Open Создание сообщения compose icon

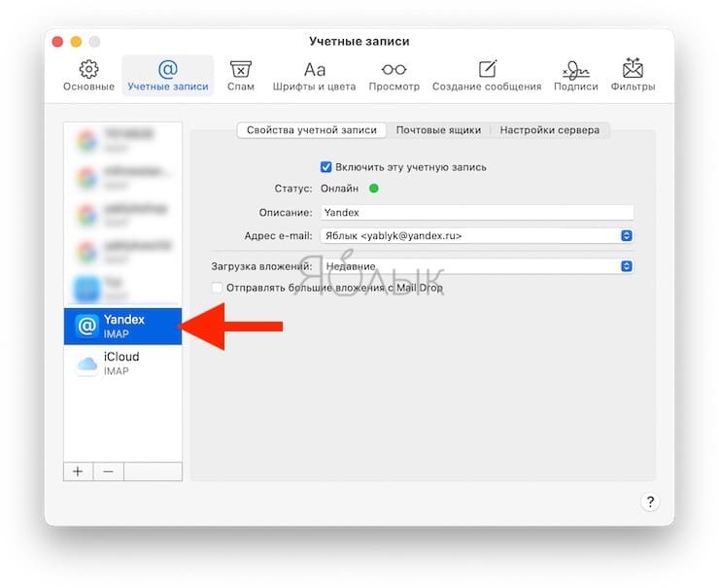(487, 69)
